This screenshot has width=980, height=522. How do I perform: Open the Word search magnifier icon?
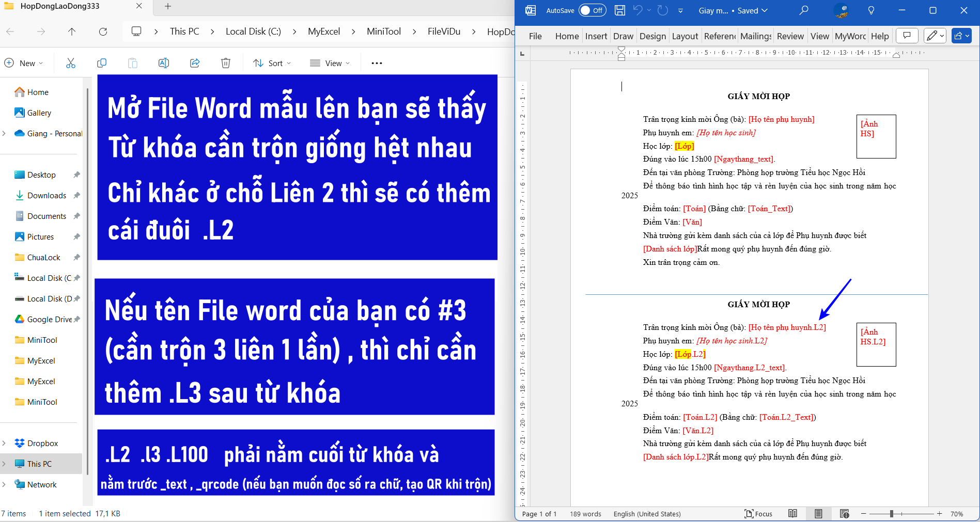point(804,10)
